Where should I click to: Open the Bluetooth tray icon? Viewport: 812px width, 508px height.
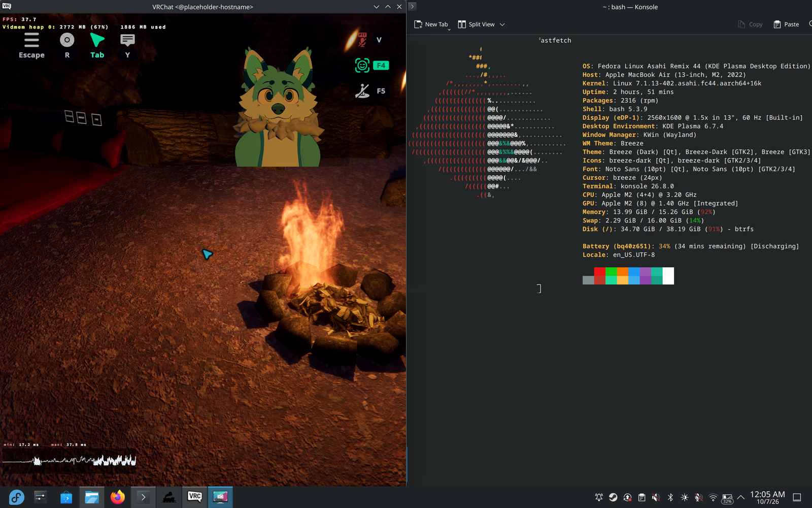pyautogui.click(x=670, y=497)
